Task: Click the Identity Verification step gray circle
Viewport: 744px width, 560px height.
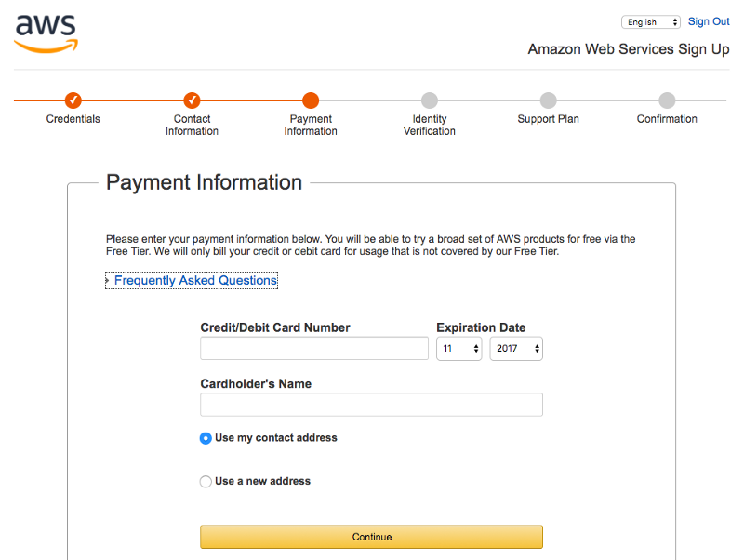Action: click(430, 100)
